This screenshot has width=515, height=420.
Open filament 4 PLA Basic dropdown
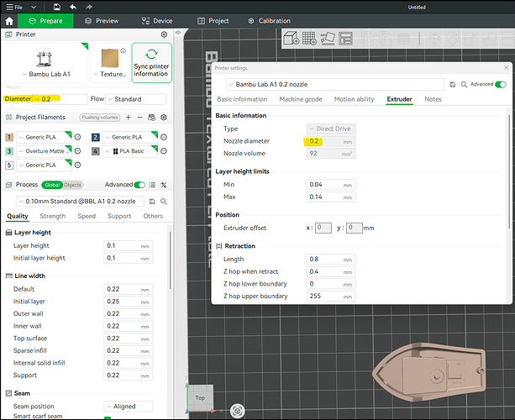tap(130, 151)
